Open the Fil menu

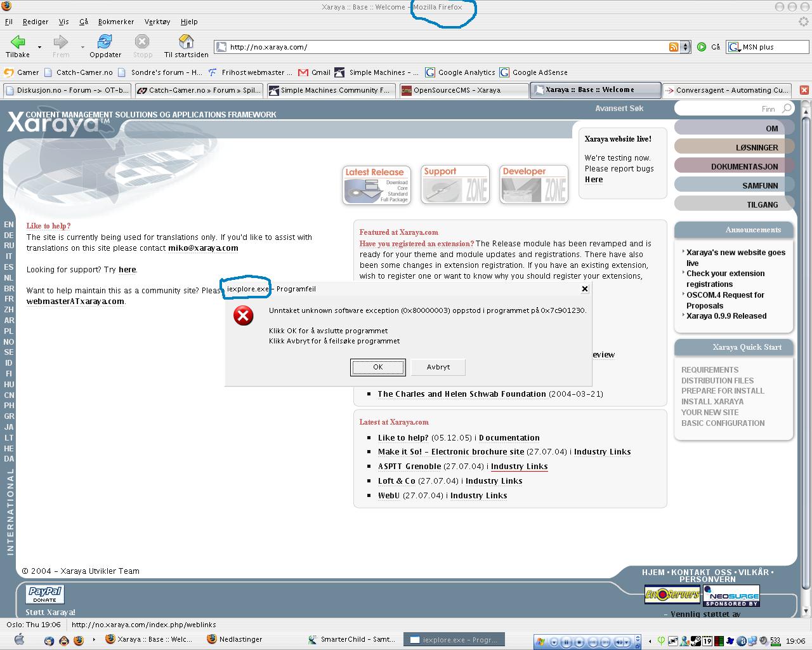9,22
